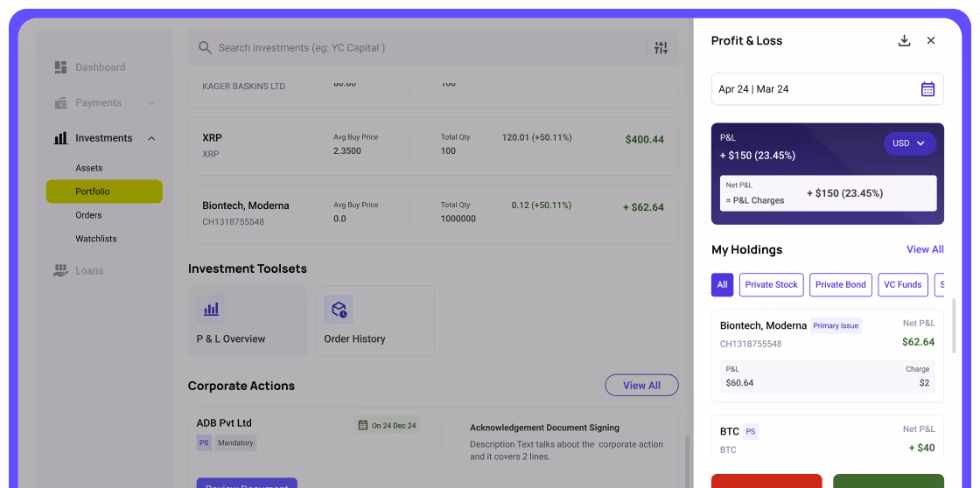Filter holdings by Private Stock
The image size is (980, 488).
(x=771, y=284)
